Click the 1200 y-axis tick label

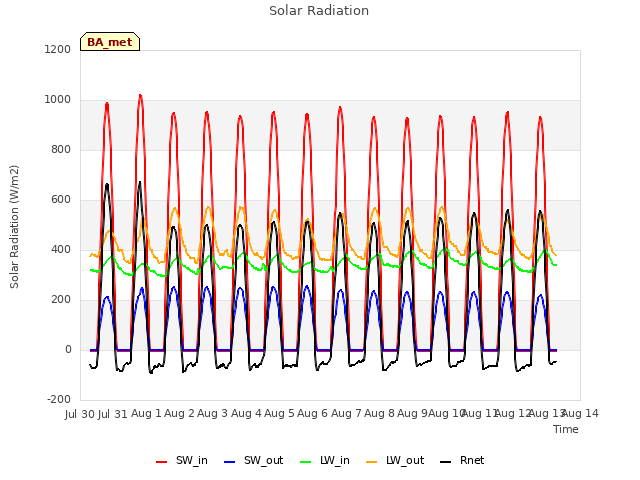[58, 49]
